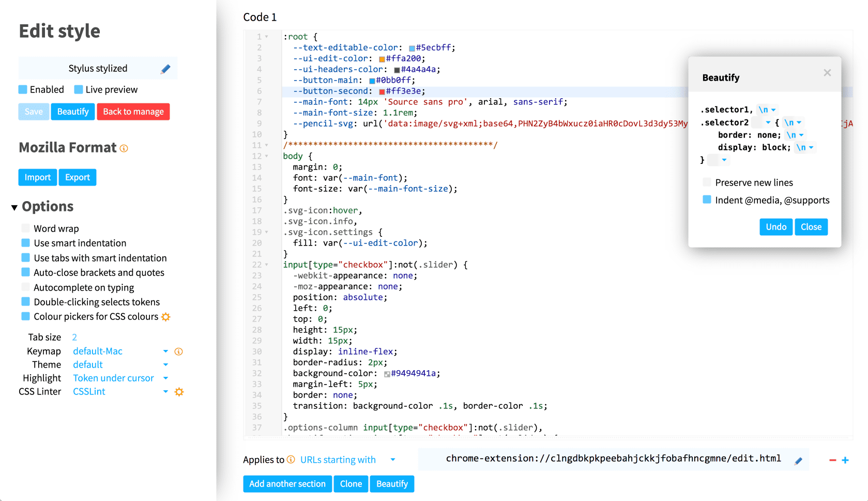Open the Mozilla Format info tooltip
This screenshot has width=868, height=501.
click(x=124, y=148)
